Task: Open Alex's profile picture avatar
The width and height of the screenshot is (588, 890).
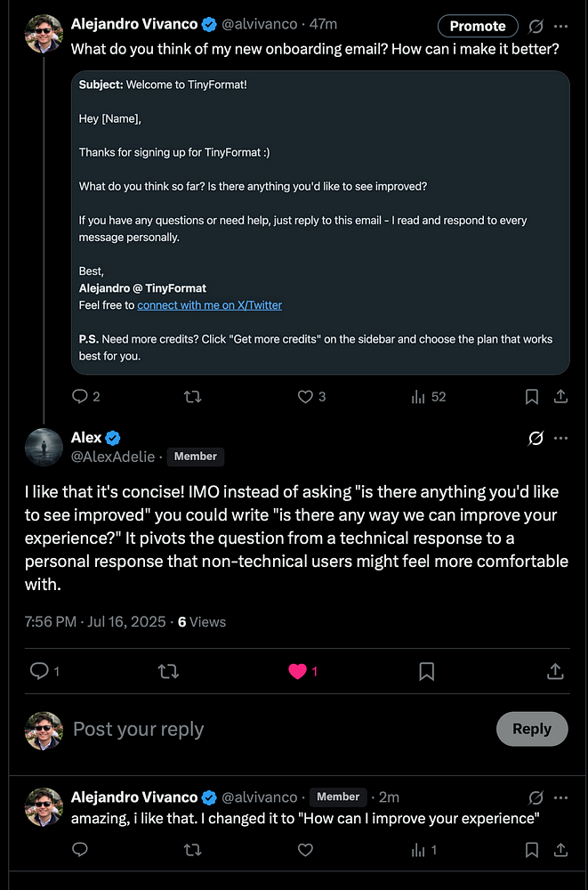Action: [44, 447]
